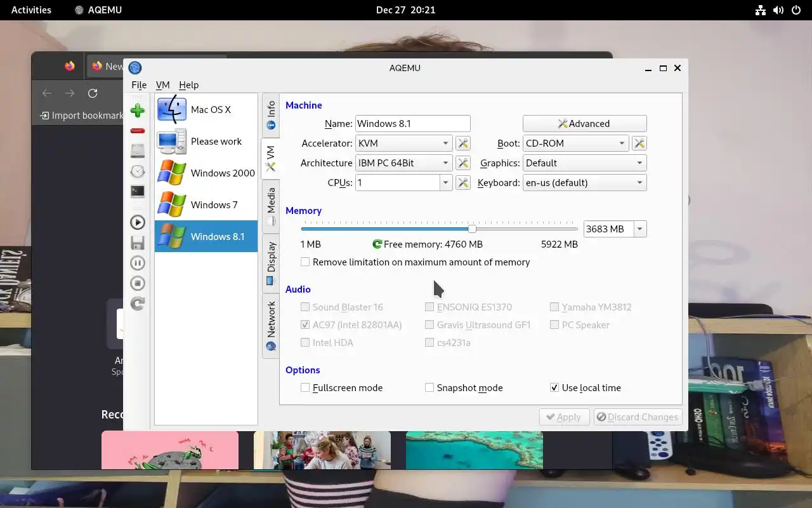Viewport: 812px width, 508px height.
Task: Click the AQEMU window title icon
Action: [x=135, y=68]
